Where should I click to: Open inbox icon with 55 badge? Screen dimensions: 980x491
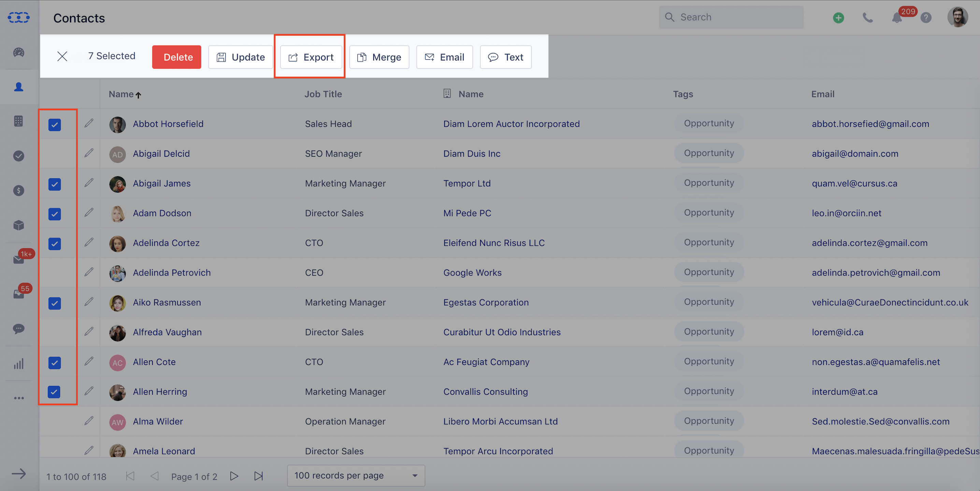coord(19,294)
